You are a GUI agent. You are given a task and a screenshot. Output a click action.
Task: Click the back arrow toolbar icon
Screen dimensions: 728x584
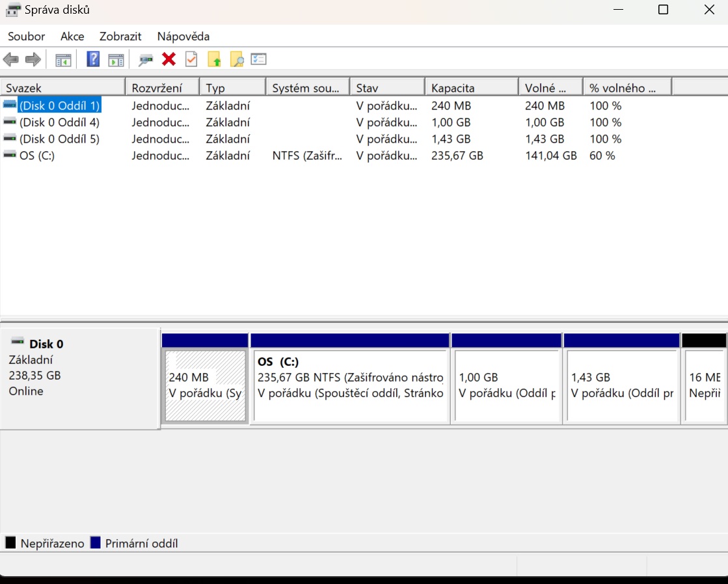pyautogui.click(x=11, y=60)
